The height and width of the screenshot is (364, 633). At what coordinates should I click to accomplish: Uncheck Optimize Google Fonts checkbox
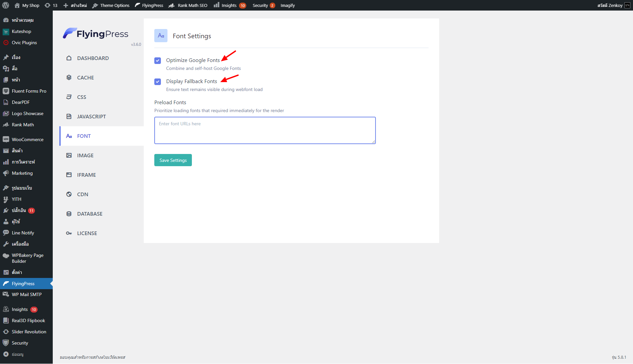pos(158,60)
